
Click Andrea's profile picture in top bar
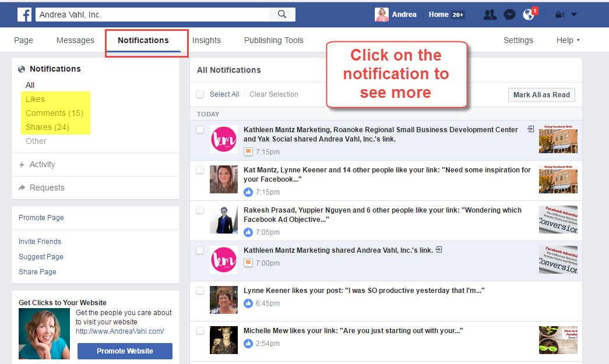(x=381, y=15)
